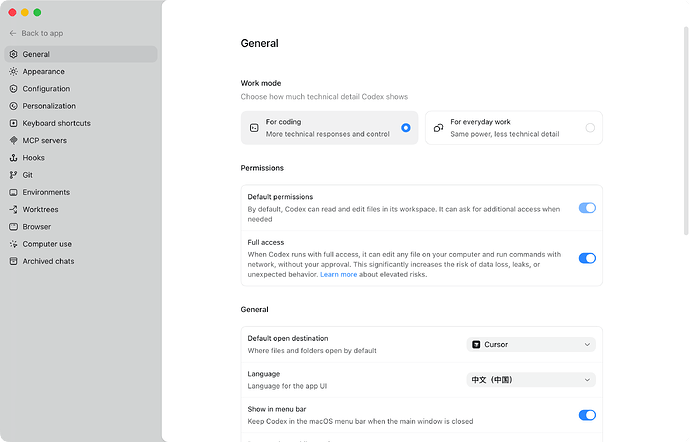Click the Environments icon in sidebar
Screen dimensions: 690x442
coord(14,192)
